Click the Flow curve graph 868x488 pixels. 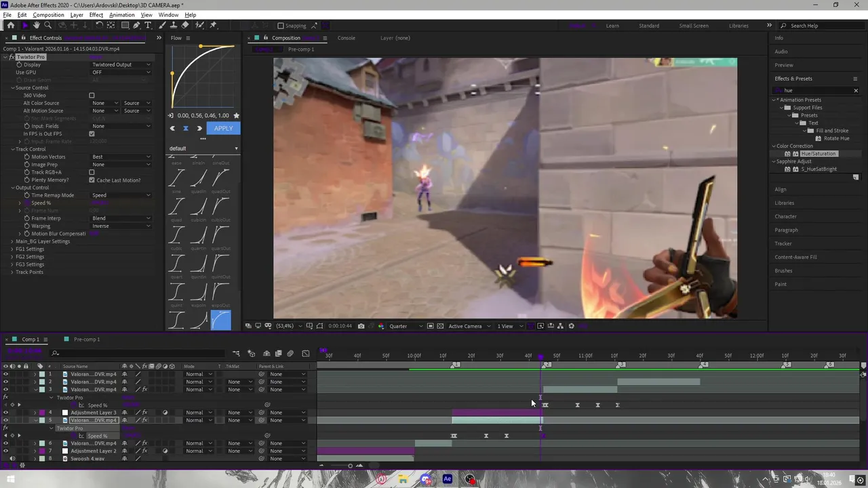(x=203, y=77)
